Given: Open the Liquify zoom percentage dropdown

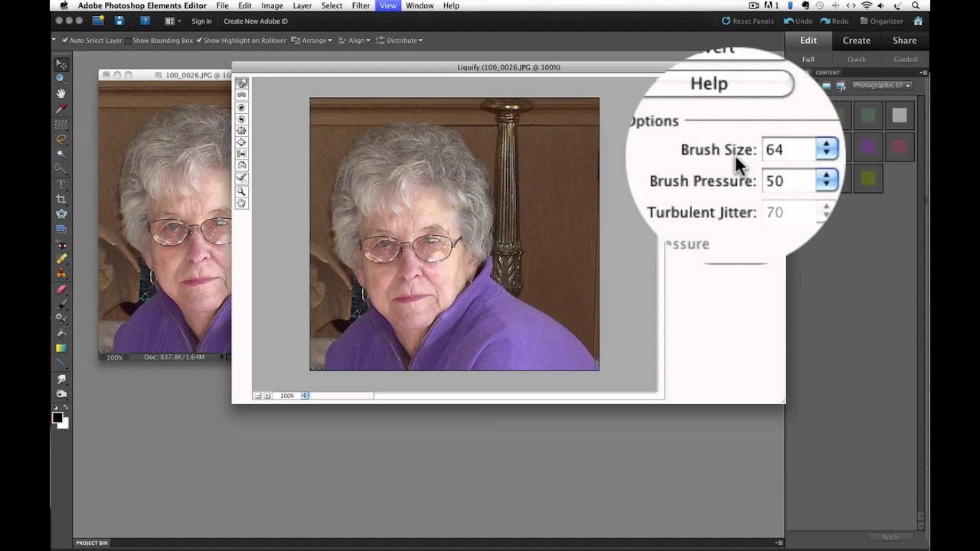Looking at the screenshot, I should [x=305, y=396].
